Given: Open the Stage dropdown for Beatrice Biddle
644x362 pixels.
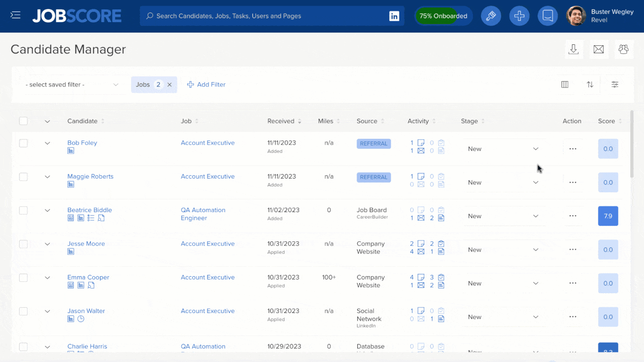Looking at the screenshot, I should (503, 216).
